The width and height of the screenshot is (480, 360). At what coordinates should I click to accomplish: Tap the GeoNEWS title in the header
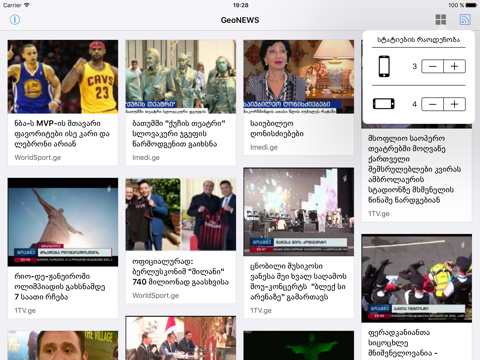(240, 20)
